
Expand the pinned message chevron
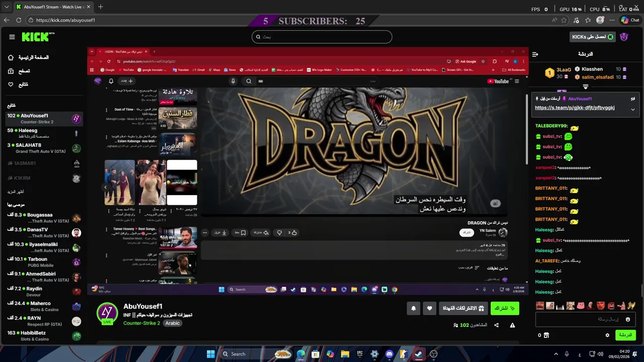[x=633, y=109]
